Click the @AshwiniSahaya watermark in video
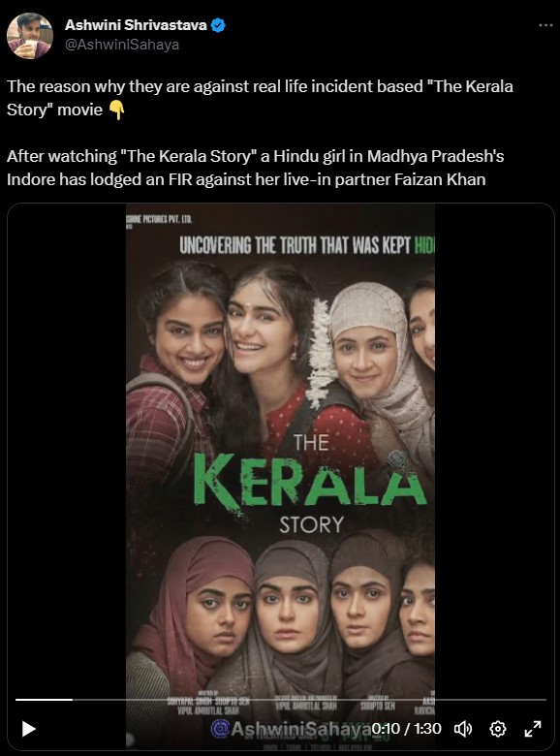560x756 pixels. (291, 729)
